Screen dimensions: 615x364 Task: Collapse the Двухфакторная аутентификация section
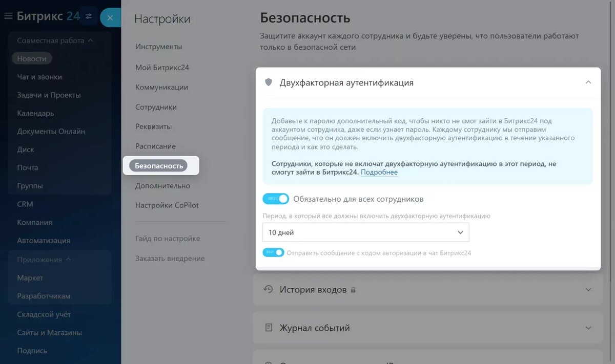pos(588,82)
